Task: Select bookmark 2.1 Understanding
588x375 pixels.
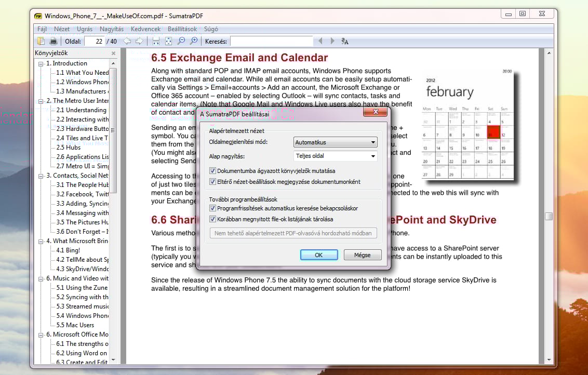Action: (x=82, y=110)
